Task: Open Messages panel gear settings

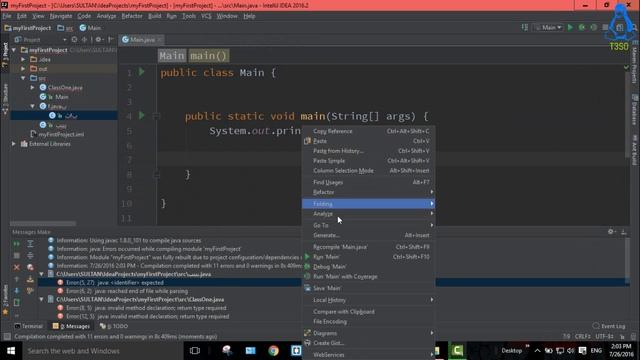Action: coord(611,231)
